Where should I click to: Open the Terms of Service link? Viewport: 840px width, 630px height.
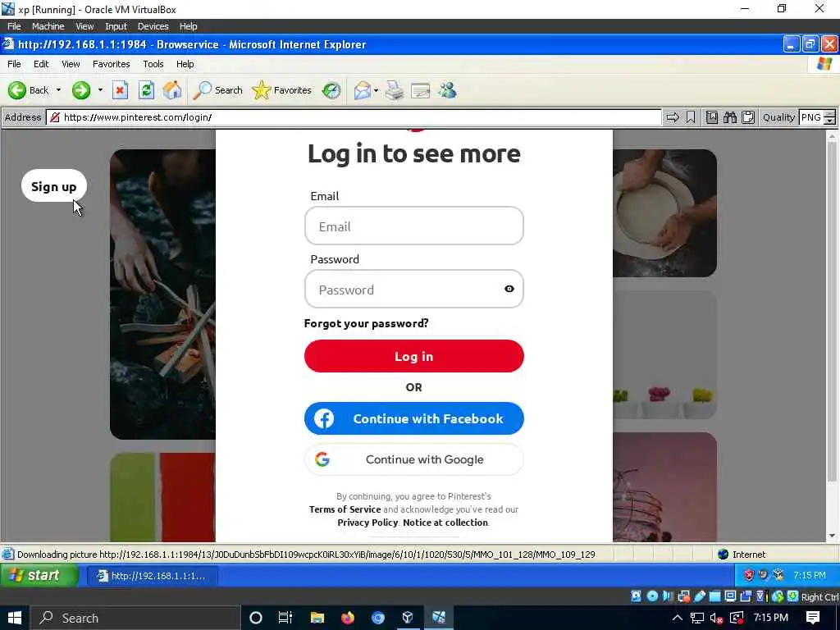click(345, 509)
